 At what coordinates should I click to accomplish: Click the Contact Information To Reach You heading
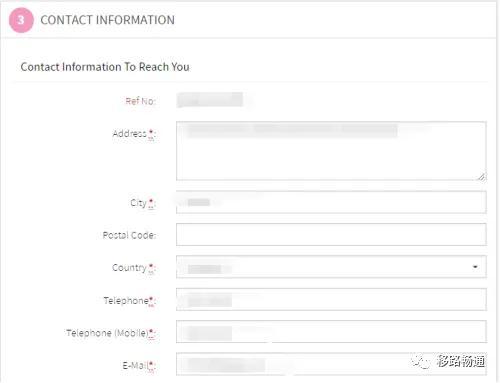click(105, 67)
